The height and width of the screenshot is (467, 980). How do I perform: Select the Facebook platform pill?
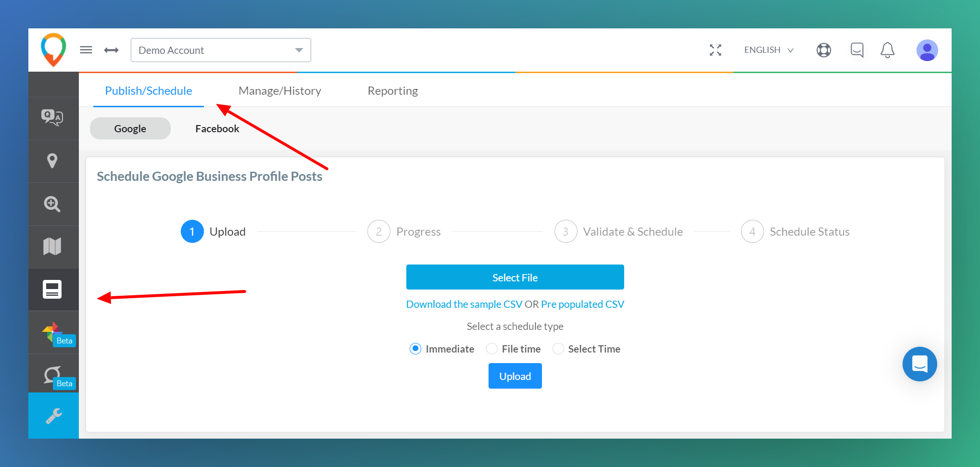[217, 128]
